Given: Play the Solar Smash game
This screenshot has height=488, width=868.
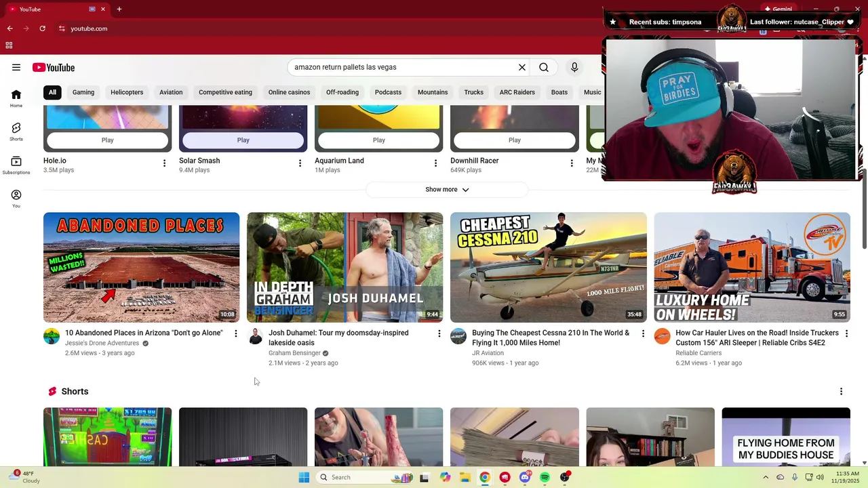Looking at the screenshot, I should [243, 140].
